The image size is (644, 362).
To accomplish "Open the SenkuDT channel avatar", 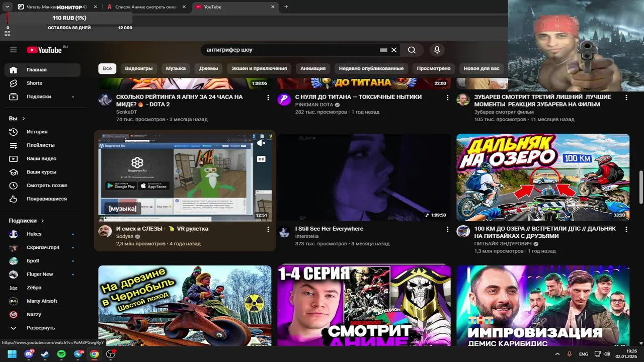I will pyautogui.click(x=105, y=99).
